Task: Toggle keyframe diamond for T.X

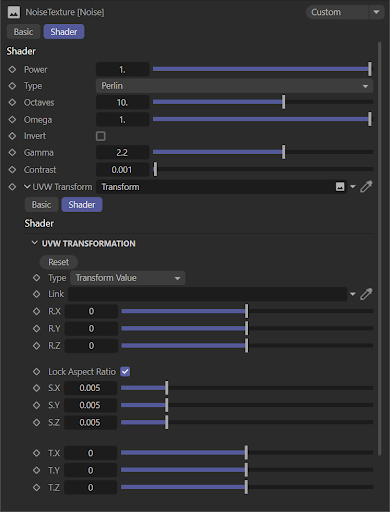Action: [37, 453]
